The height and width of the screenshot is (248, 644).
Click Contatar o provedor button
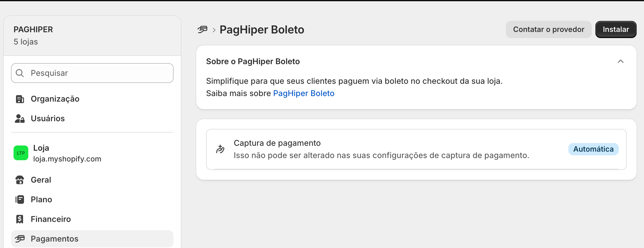(549, 29)
